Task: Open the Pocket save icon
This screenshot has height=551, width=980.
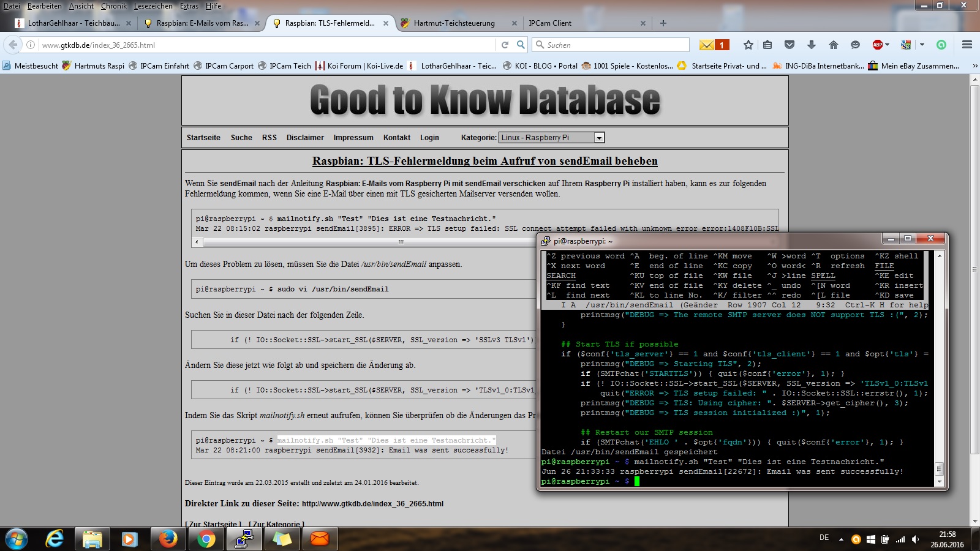Action: [790, 45]
